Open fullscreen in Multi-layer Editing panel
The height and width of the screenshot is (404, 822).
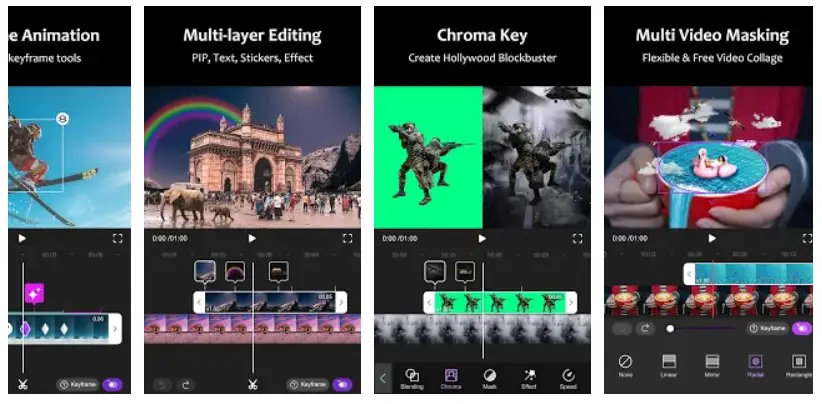tap(347, 238)
